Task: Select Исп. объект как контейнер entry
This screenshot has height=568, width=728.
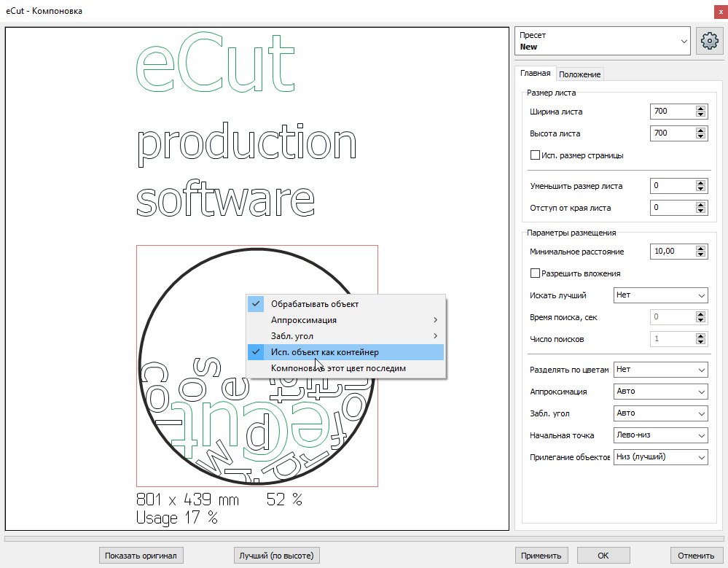Action: tap(346, 352)
